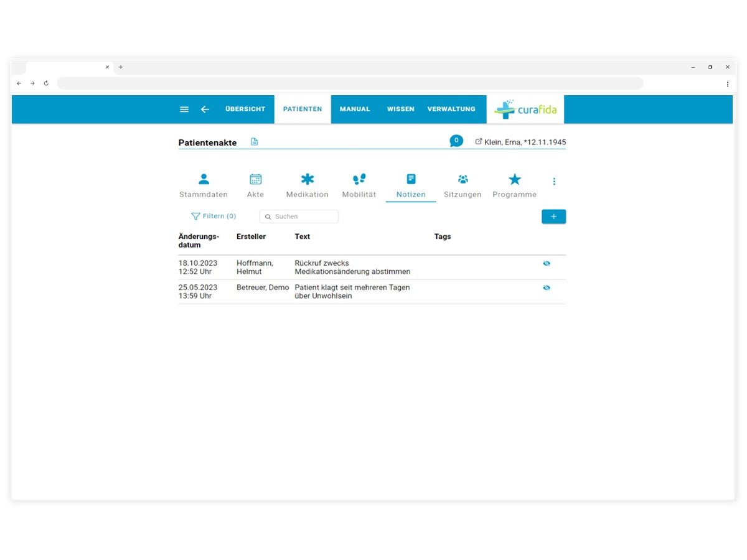Viewport: 747px width, 560px height.
Task: Open the Verwaltung menu
Action: (451, 109)
